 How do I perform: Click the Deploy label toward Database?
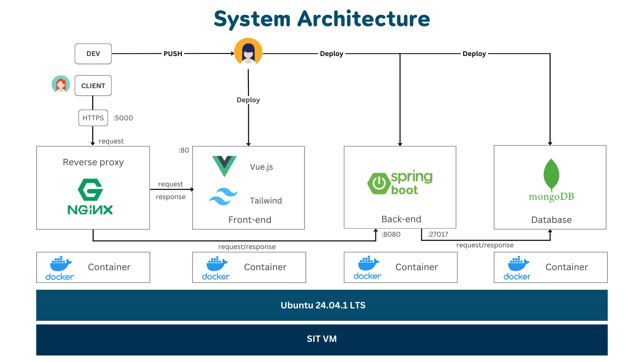474,54
